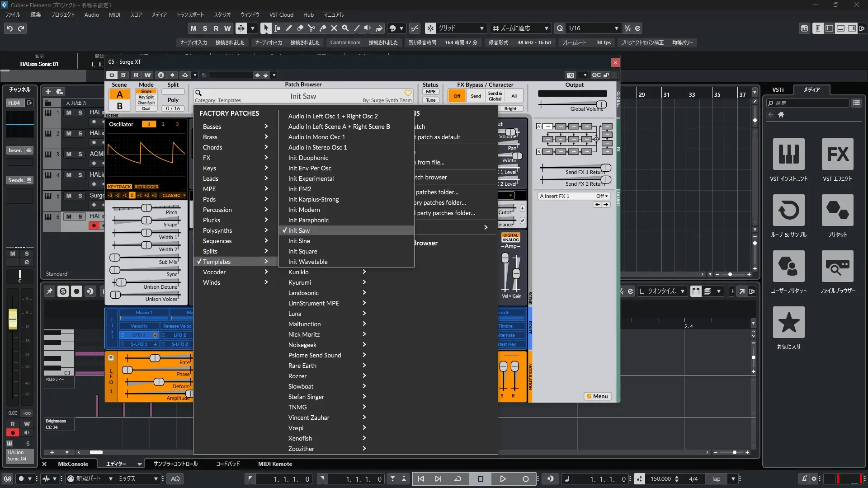The height and width of the screenshot is (488, 868).
Task: Click the Global Volume slider handle
Action: (601, 105)
